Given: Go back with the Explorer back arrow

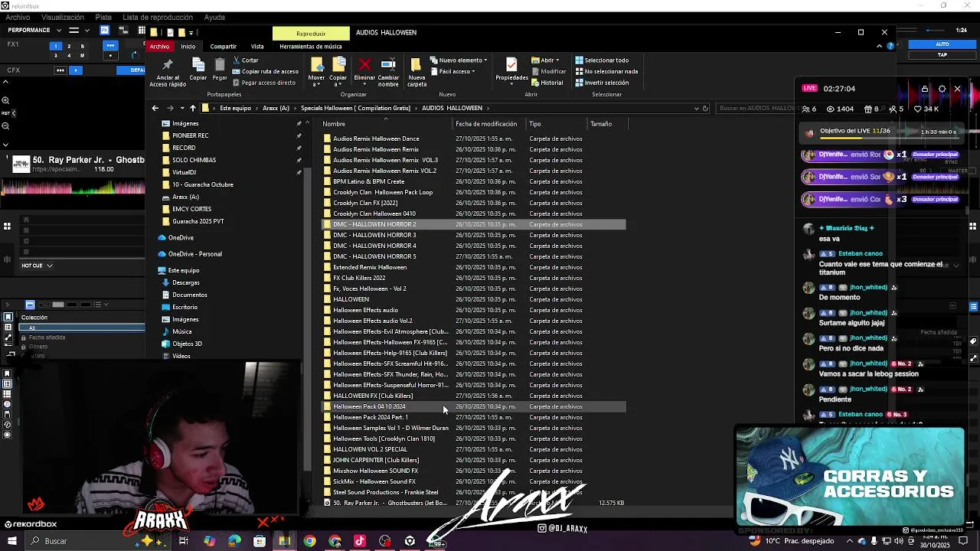Looking at the screenshot, I should pyautogui.click(x=155, y=108).
